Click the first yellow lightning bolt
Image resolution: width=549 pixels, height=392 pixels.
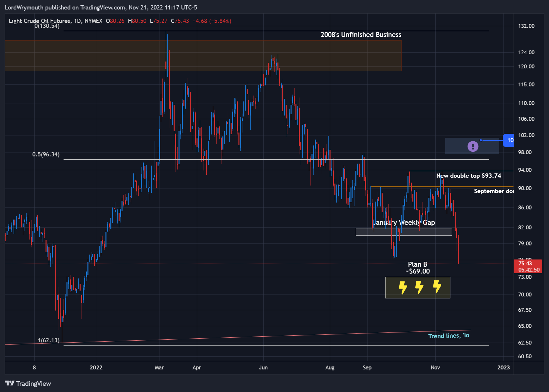pyautogui.click(x=403, y=288)
